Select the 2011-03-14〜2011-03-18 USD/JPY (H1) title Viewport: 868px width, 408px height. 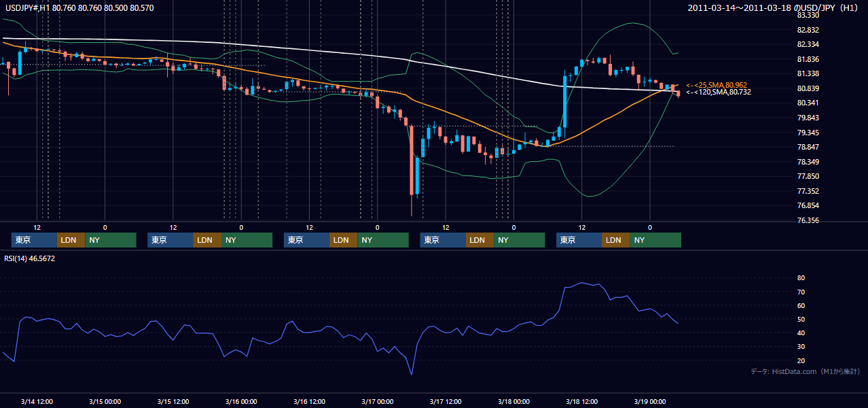pyautogui.click(x=774, y=7)
